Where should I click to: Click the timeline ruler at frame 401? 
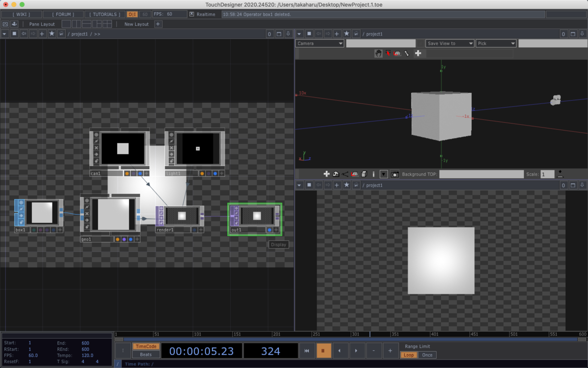click(x=434, y=334)
